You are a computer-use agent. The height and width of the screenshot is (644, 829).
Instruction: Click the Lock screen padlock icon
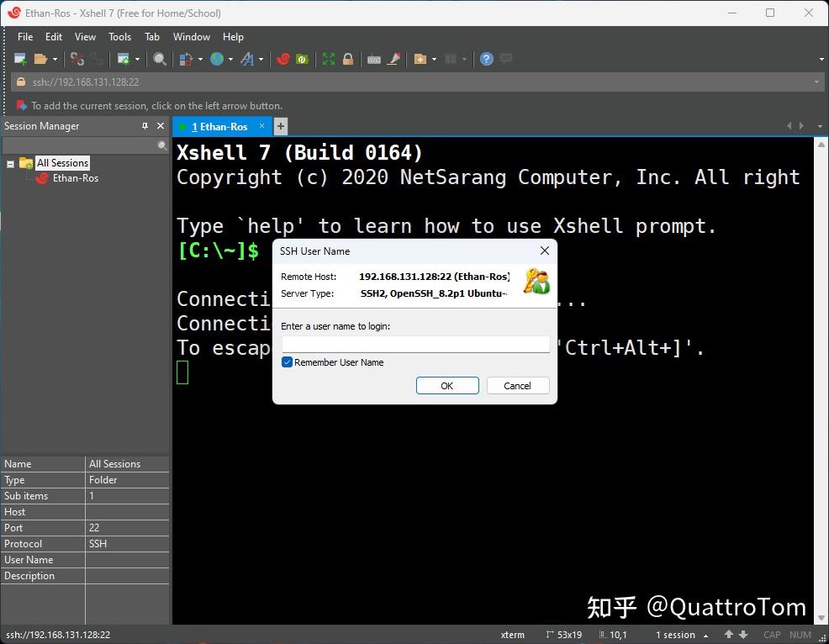pos(348,59)
